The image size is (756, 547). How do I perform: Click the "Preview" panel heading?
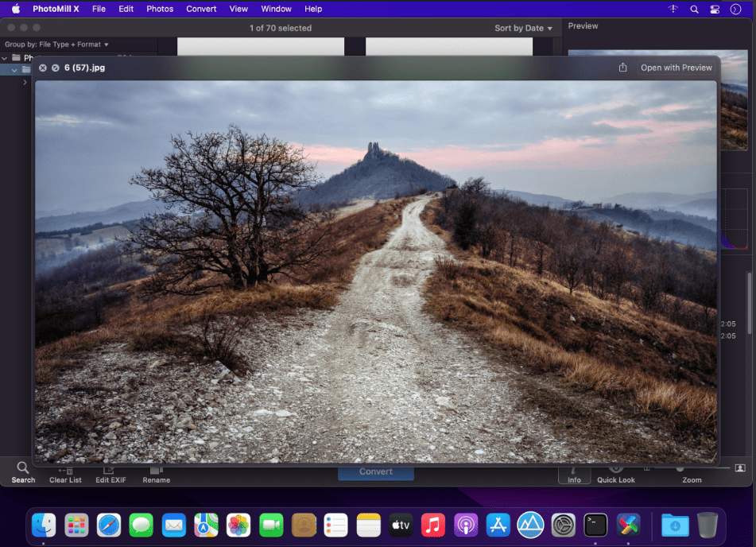pyautogui.click(x=583, y=26)
